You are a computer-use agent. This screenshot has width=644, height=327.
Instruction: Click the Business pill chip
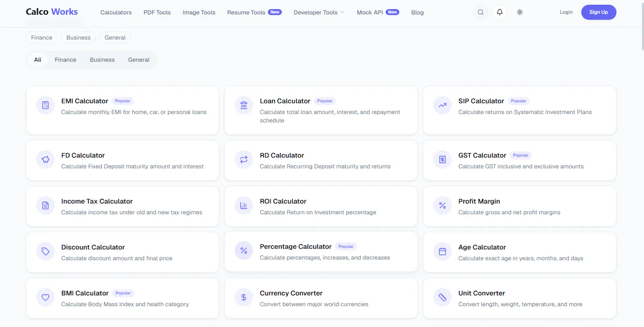click(x=78, y=37)
